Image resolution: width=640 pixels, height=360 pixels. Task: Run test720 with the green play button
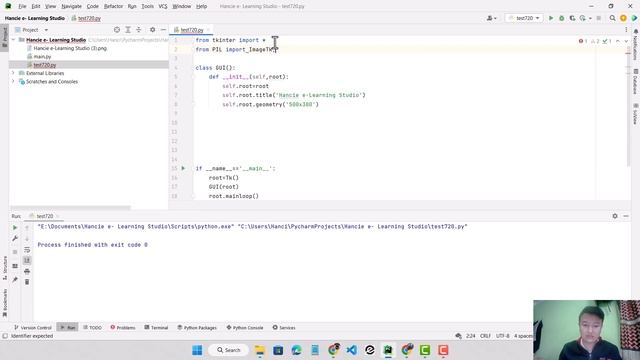pyautogui.click(x=551, y=18)
